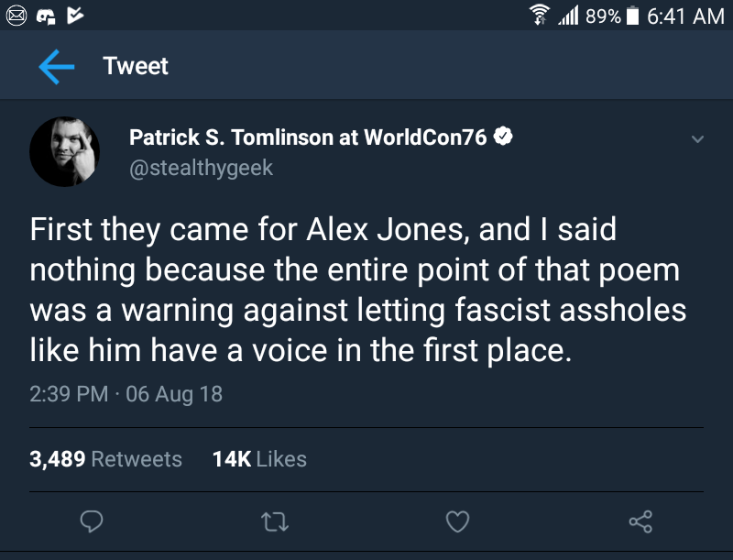Visit the @stealthygeek handle
Screen dimensions: 733x560
[x=201, y=169]
